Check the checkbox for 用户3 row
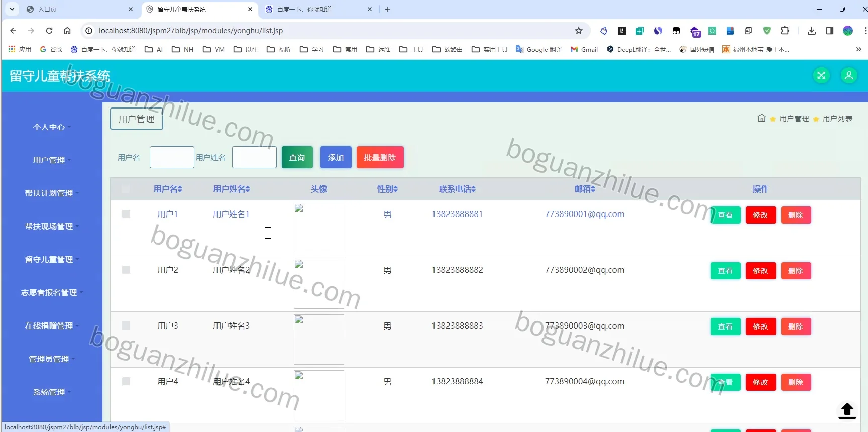The height and width of the screenshot is (432, 868). pos(126,326)
